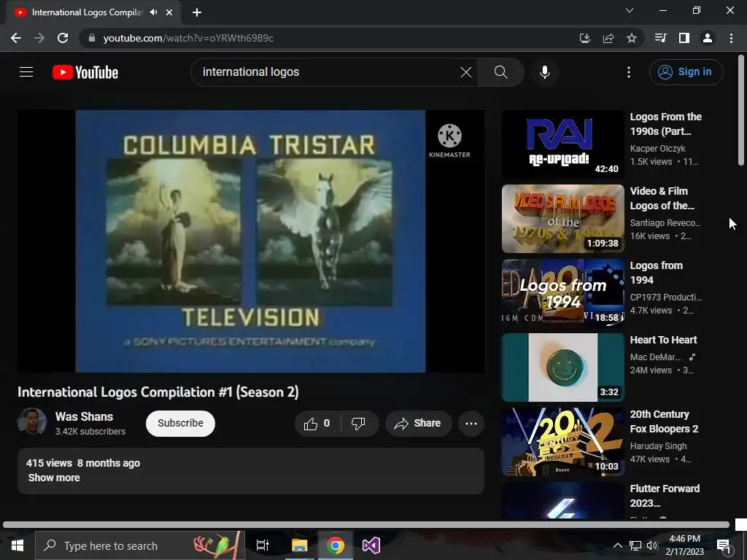Open Logos From the 1990s thumbnail

pyautogui.click(x=562, y=144)
